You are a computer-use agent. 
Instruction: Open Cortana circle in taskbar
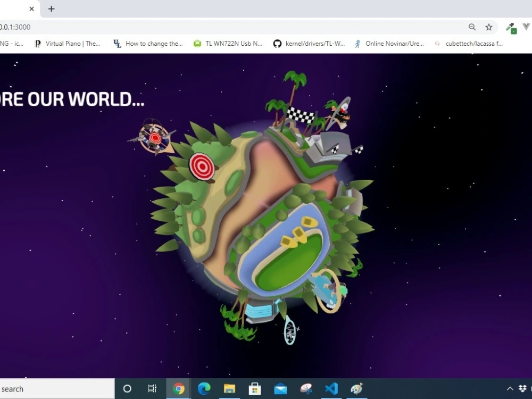127,388
